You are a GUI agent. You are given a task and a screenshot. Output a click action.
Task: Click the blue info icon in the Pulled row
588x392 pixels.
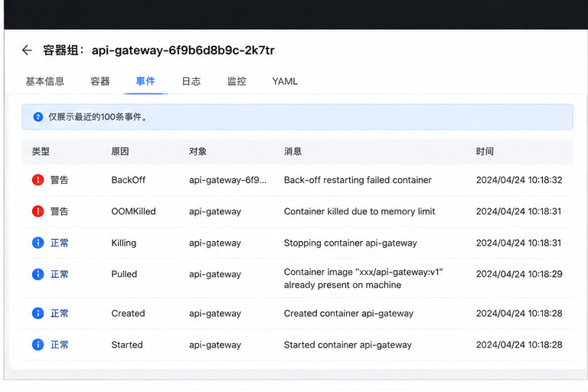(38, 274)
